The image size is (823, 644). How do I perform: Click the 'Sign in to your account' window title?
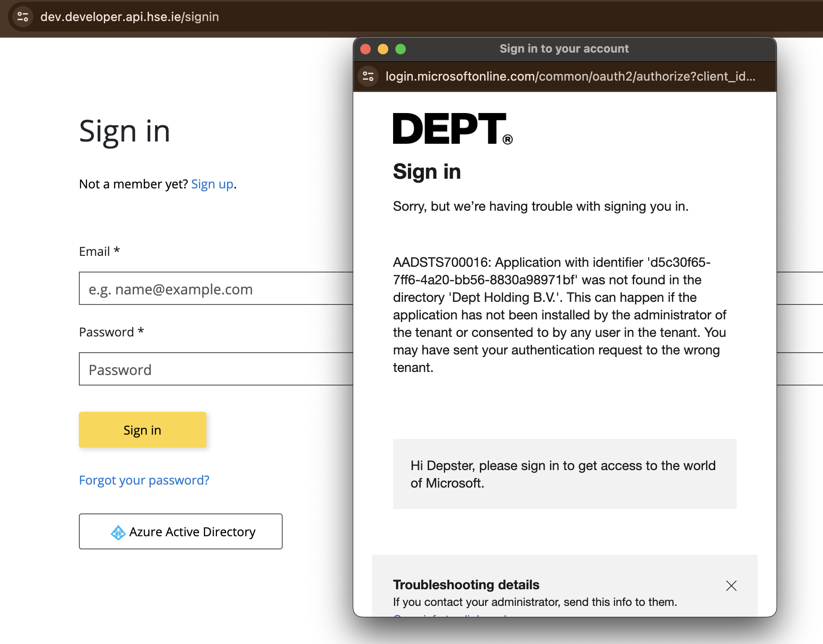(564, 49)
